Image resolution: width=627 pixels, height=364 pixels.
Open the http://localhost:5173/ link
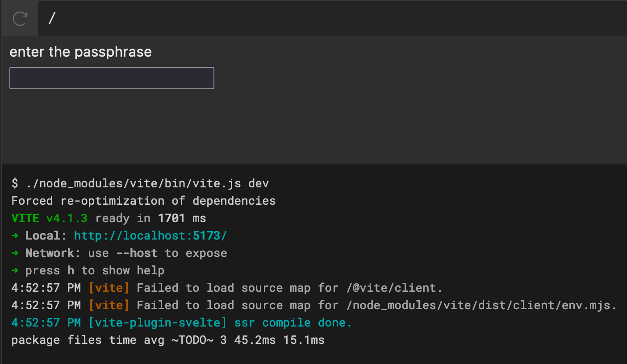point(150,236)
